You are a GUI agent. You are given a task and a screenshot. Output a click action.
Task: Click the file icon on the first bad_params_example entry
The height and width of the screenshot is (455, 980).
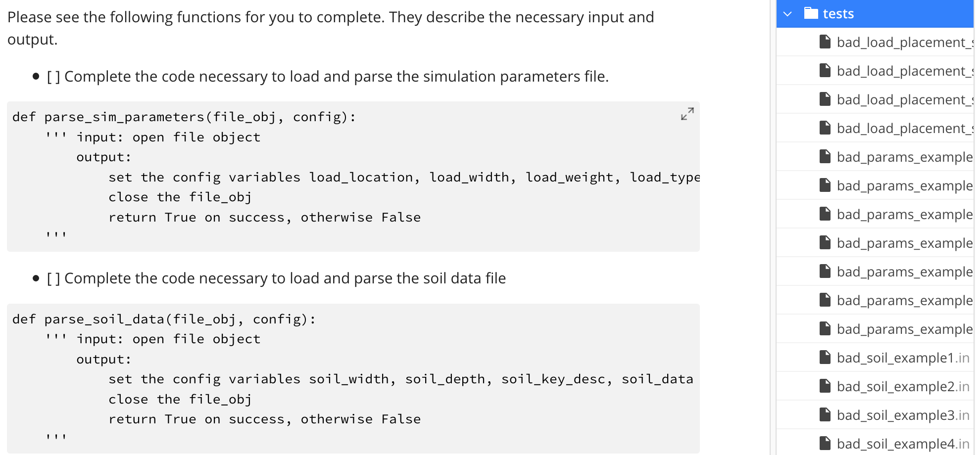[x=825, y=156]
